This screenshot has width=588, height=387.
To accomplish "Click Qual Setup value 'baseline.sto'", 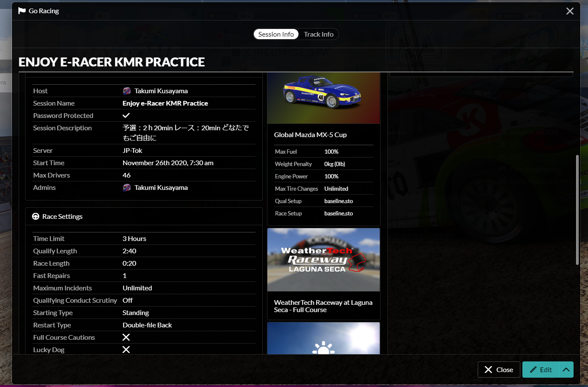I will [338, 201].
